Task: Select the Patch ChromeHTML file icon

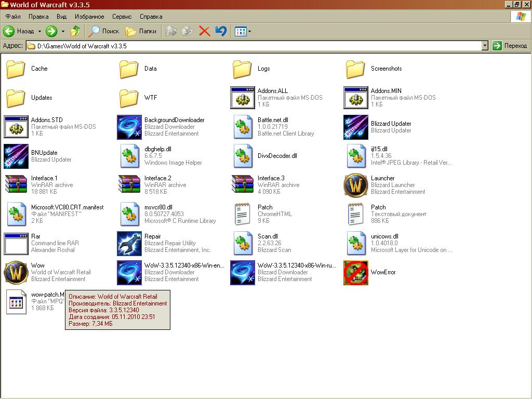Action: (243, 214)
